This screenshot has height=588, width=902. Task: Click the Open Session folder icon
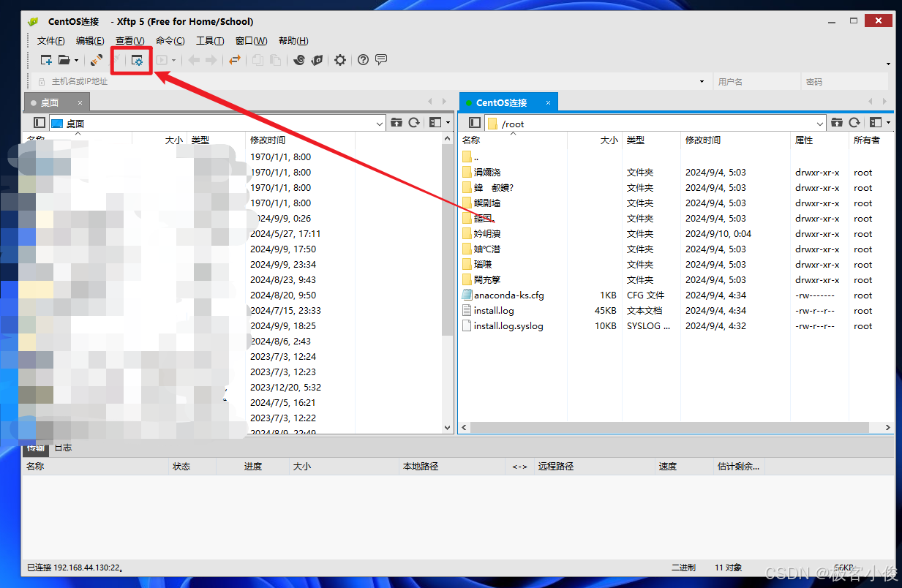tap(64, 60)
